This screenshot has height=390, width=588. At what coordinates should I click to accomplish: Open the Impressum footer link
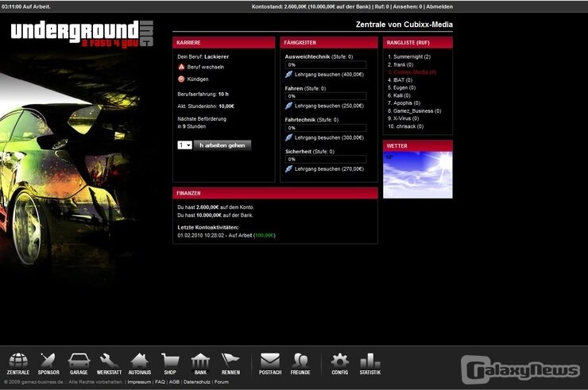point(139,382)
